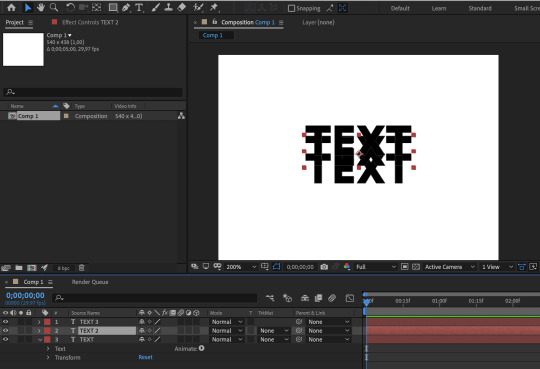Hide the TEXT 2 layer eye
The height and width of the screenshot is (369, 540).
coord(6,330)
